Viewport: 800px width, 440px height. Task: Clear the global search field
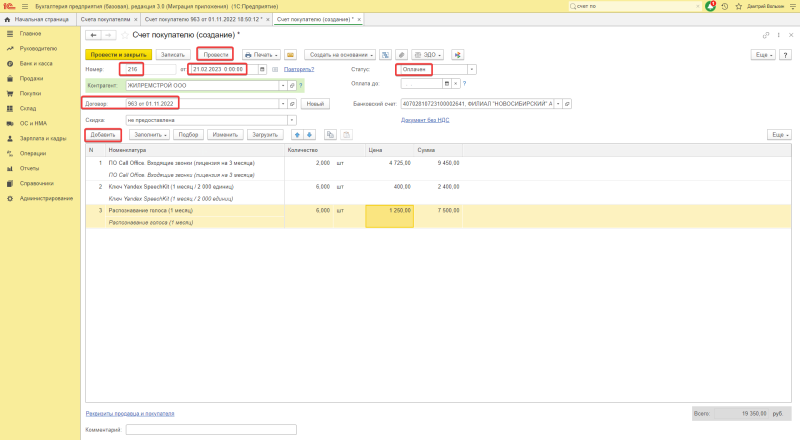698,6
